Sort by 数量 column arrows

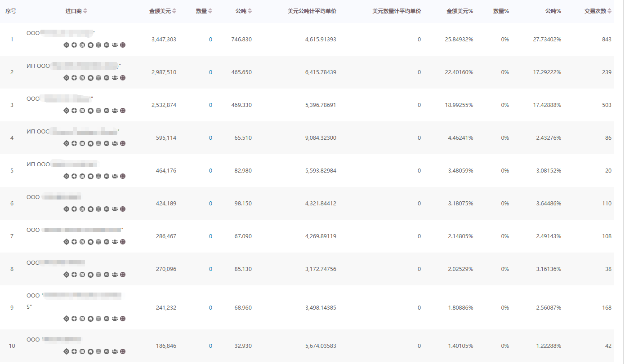pos(210,11)
